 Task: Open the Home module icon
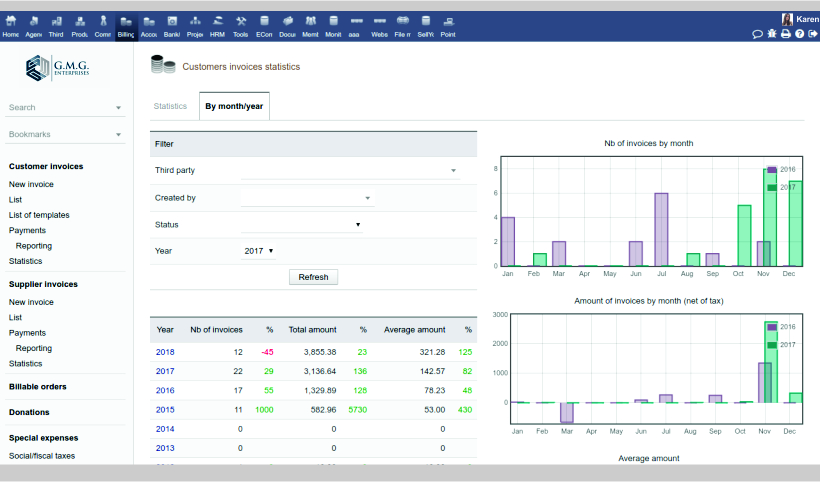click(x=10, y=24)
